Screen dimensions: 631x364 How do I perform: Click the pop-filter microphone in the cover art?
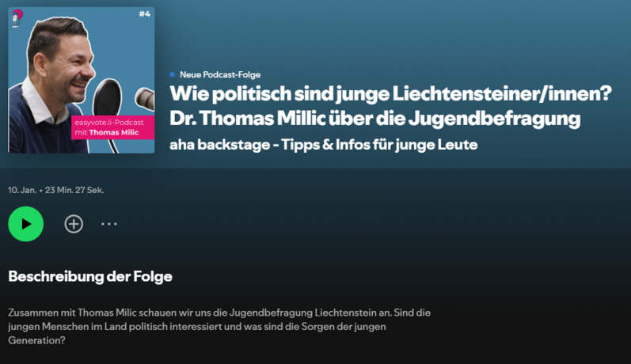(x=108, y=95)
